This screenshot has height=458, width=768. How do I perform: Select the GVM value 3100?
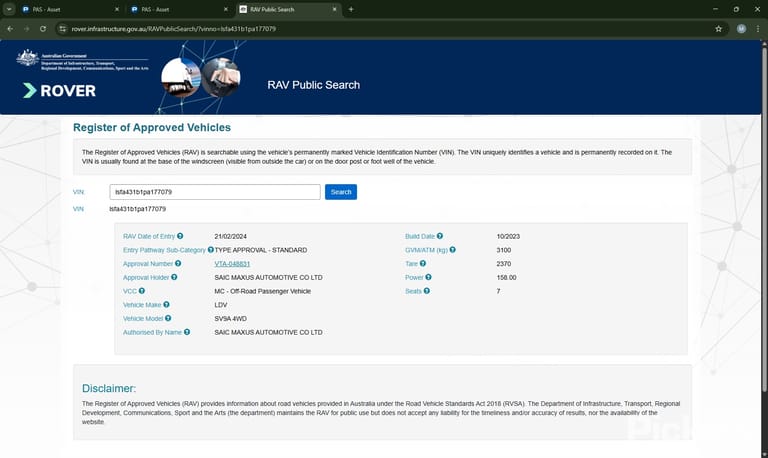(504, 250)
